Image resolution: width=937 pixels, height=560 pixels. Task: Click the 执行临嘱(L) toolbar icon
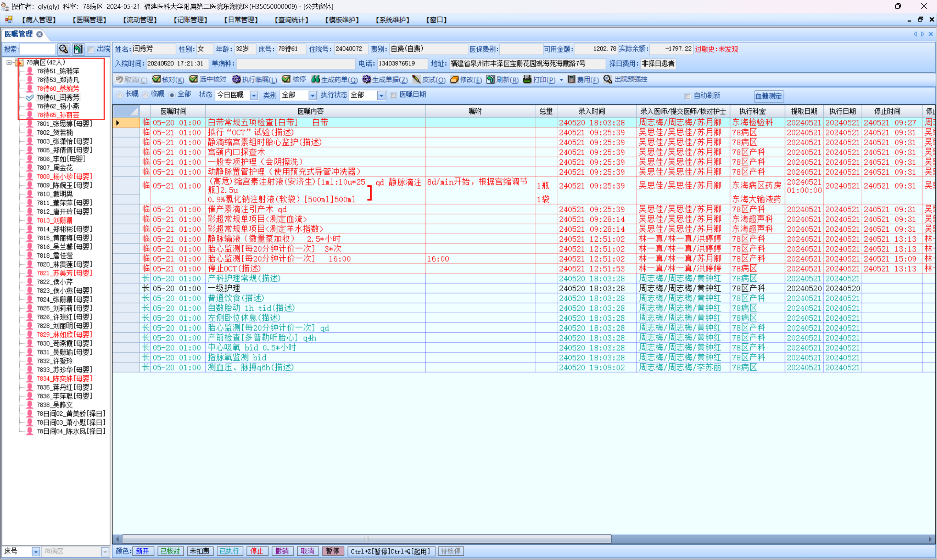tap(236, 79)
